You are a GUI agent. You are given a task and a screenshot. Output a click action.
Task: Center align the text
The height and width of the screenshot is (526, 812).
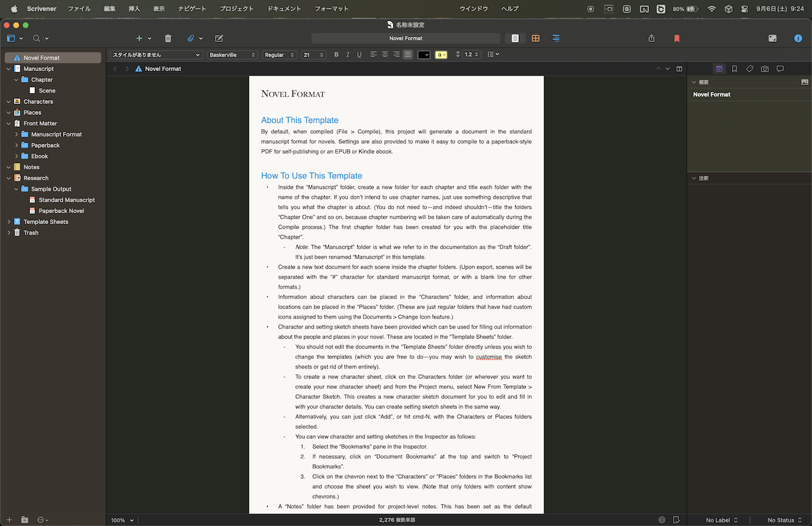coord(385,55)
